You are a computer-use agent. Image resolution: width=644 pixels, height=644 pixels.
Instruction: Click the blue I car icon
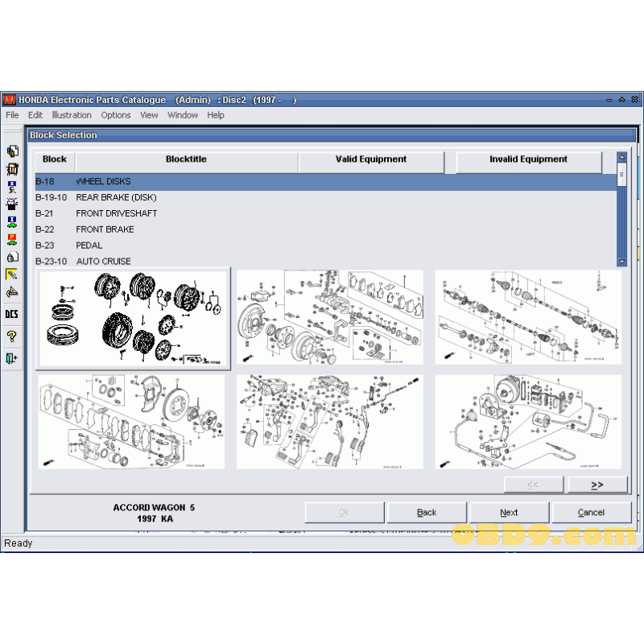[11, 221]
